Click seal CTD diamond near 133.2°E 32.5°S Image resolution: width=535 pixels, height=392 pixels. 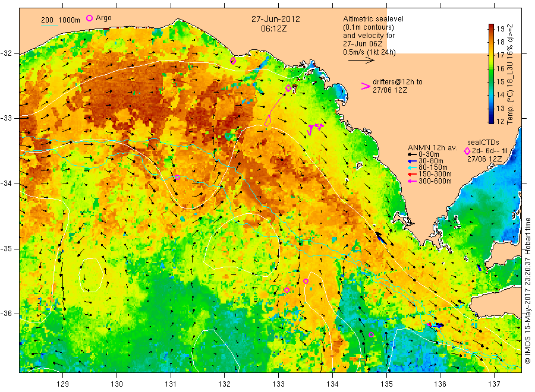pos(288,88)
